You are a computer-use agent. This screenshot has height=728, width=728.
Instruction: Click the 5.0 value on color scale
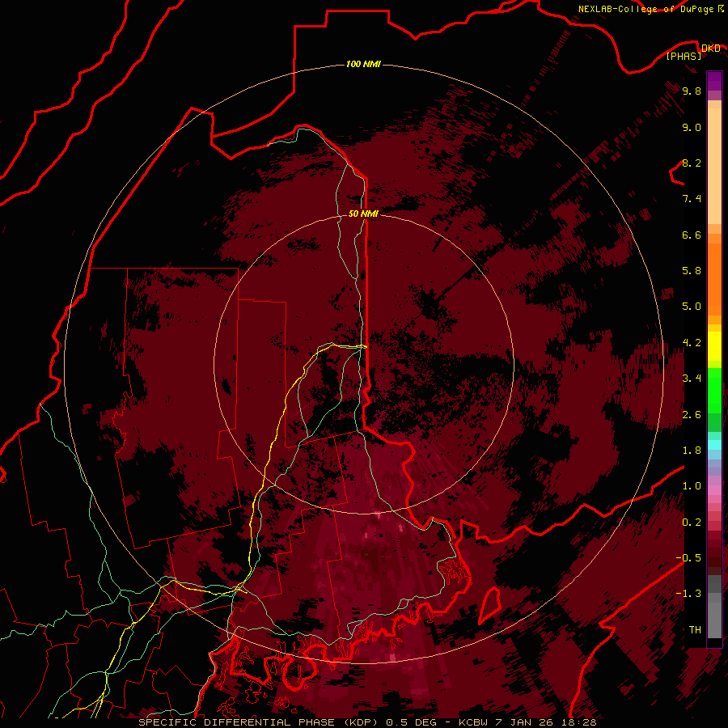coord(692,307)
